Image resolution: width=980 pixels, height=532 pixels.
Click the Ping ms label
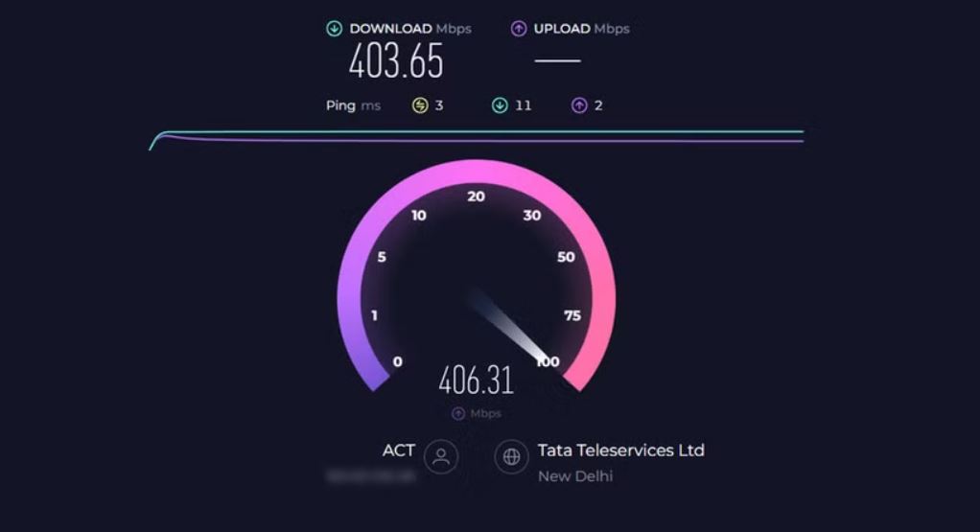coord(353,105)
